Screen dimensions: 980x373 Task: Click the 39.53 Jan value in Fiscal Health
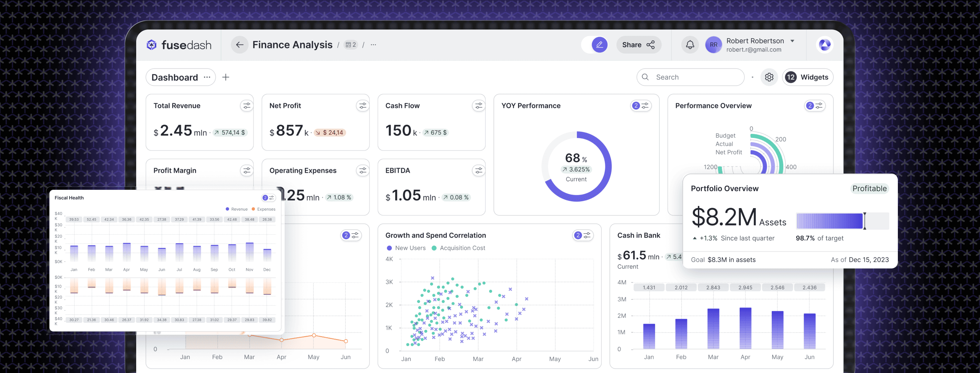coord(74,220)
